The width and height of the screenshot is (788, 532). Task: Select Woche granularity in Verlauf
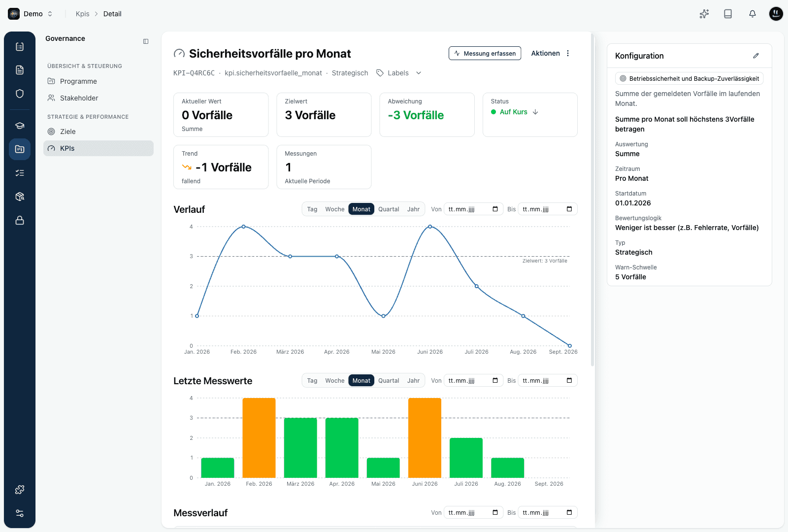coord(335,209)
